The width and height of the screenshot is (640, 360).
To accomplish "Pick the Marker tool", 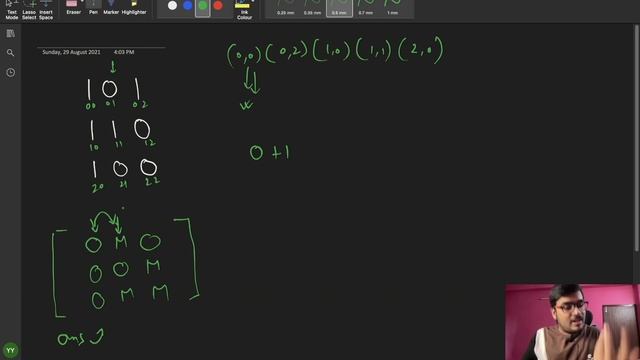I will pyautogui.click(x=111, y=8).
